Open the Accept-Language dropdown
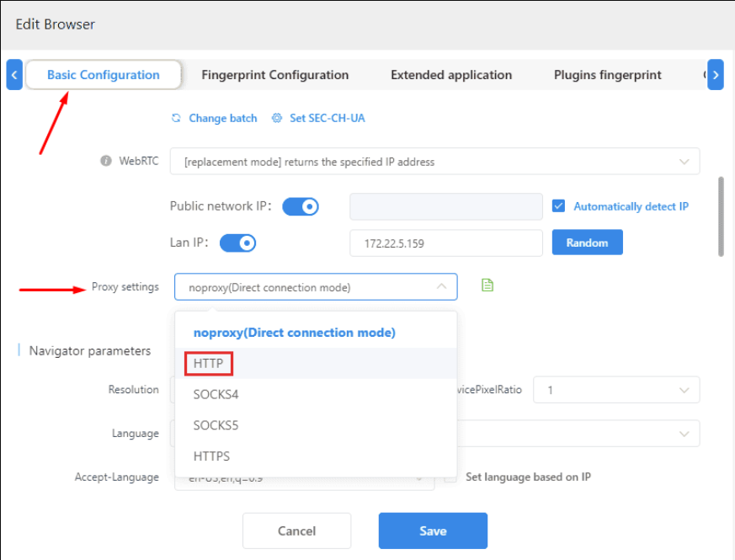This screenshot has width=735, height=560. click(418, 477)
